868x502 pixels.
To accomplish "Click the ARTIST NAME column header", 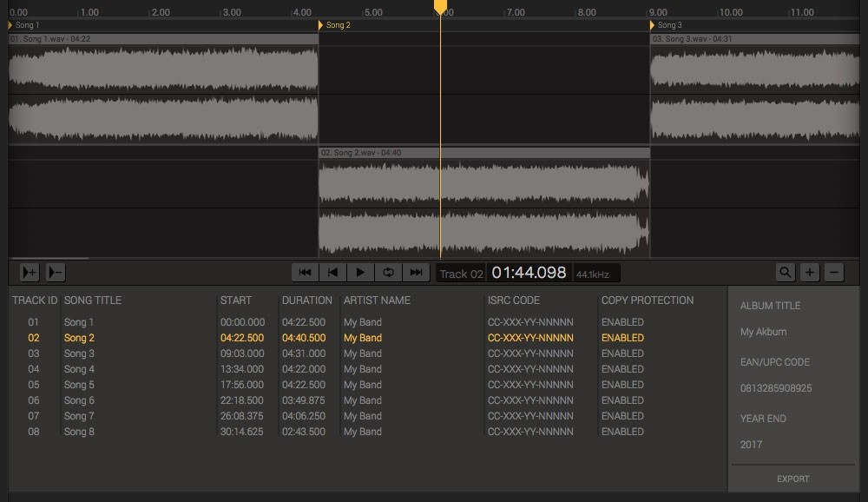I will 377,301.
